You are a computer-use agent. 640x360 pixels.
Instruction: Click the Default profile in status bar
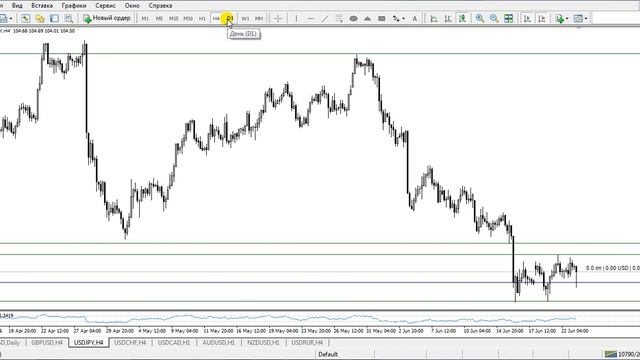328,354
